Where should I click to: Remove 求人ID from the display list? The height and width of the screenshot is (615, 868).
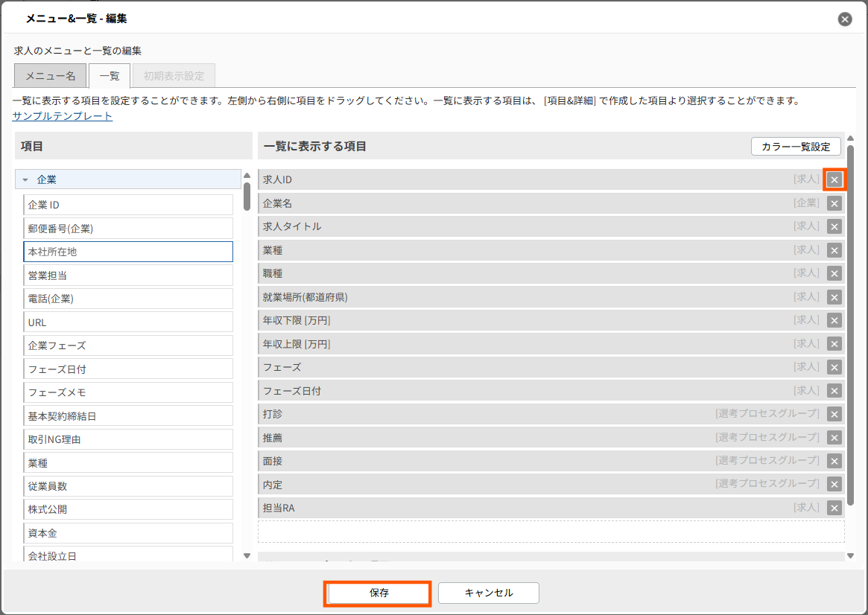(834, 179)
